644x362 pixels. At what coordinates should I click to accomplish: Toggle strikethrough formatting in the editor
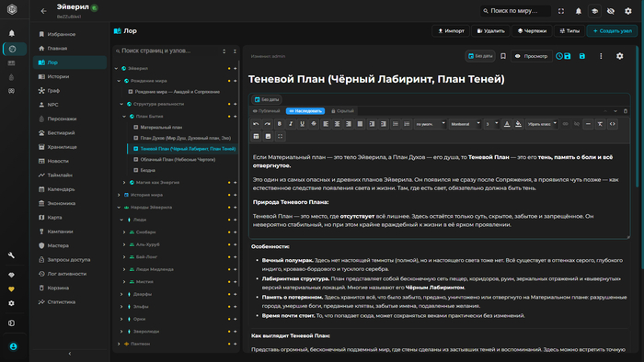coord(314,124)
